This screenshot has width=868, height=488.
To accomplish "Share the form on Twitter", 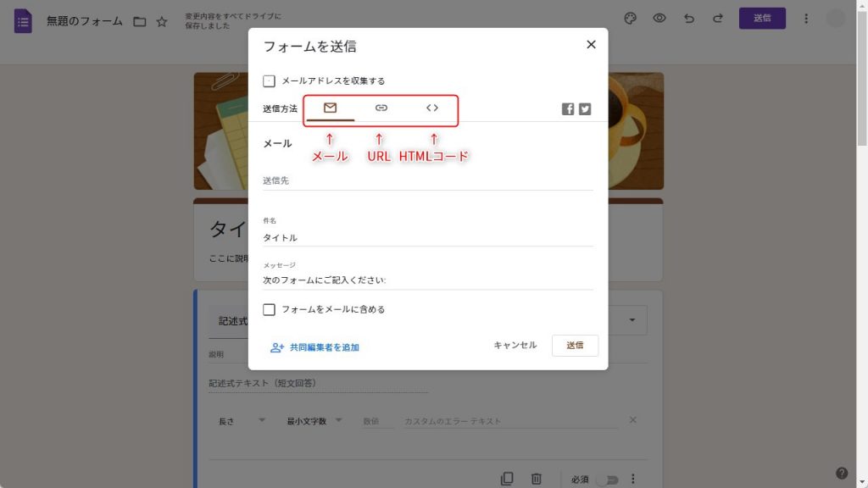I will (x=585, y=109).
